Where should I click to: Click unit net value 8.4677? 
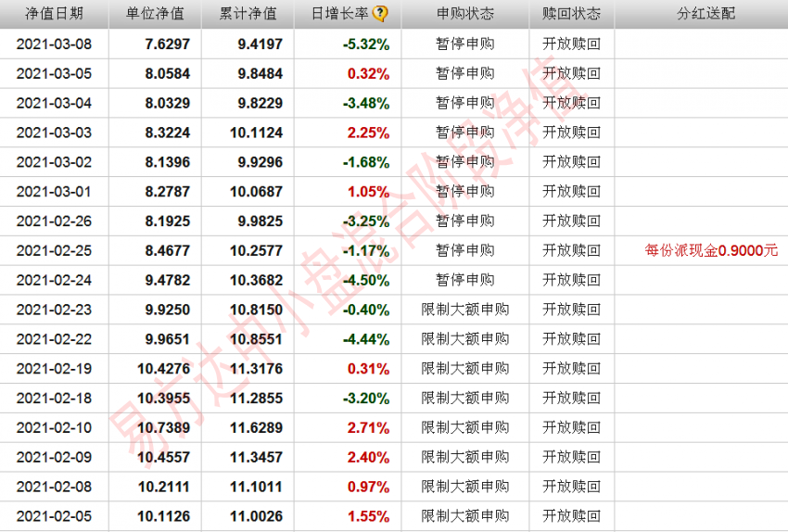coord(168,250)
